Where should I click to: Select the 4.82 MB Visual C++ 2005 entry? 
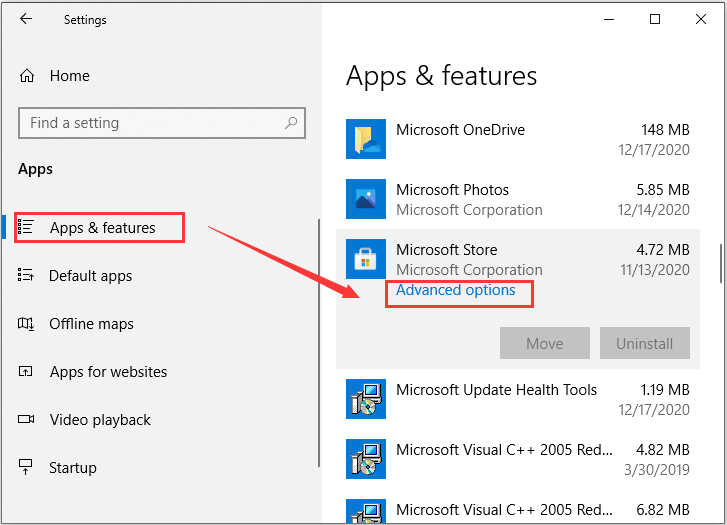point(518,459)
